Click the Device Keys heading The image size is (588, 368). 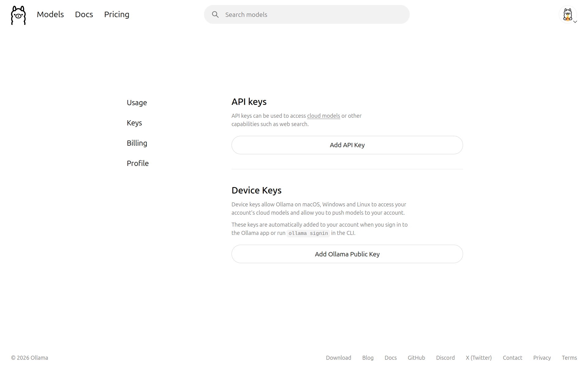(256, 190)
